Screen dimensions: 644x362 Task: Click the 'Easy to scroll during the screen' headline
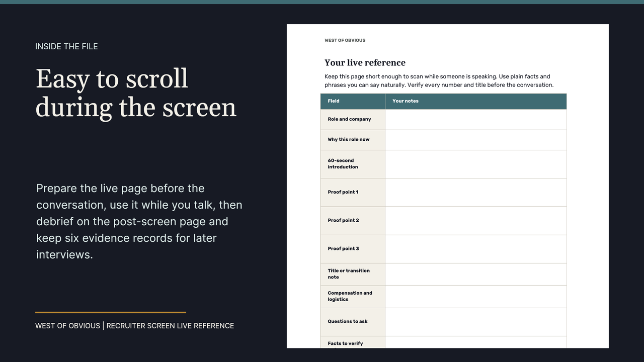(136, 93)
